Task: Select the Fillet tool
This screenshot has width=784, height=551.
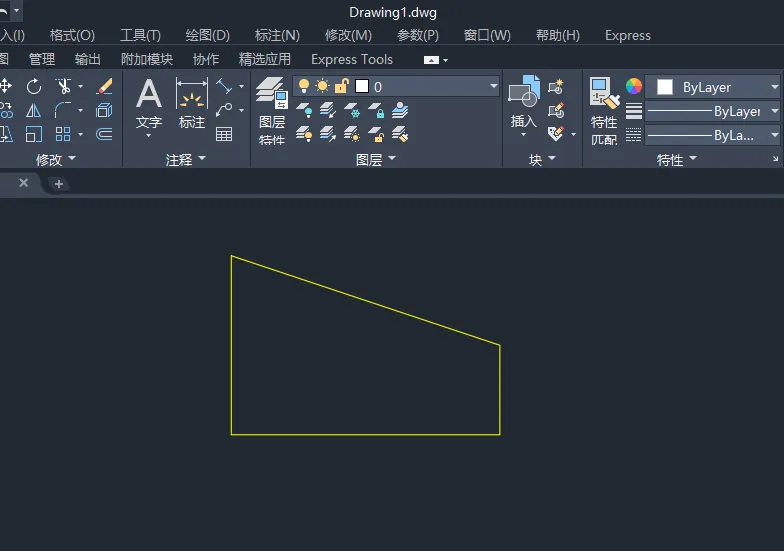Action: point(63,110)
